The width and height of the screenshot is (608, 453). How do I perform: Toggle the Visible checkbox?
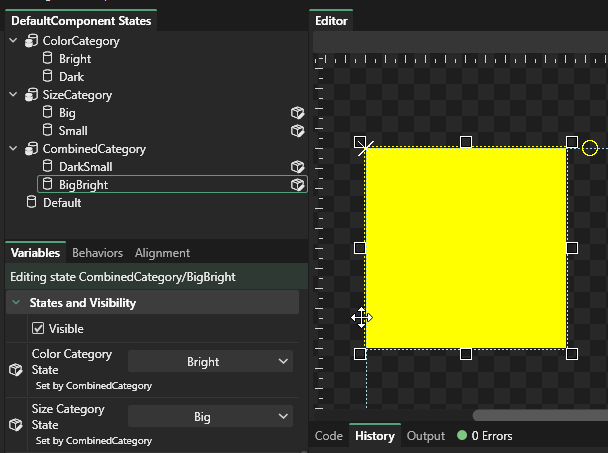39,329
